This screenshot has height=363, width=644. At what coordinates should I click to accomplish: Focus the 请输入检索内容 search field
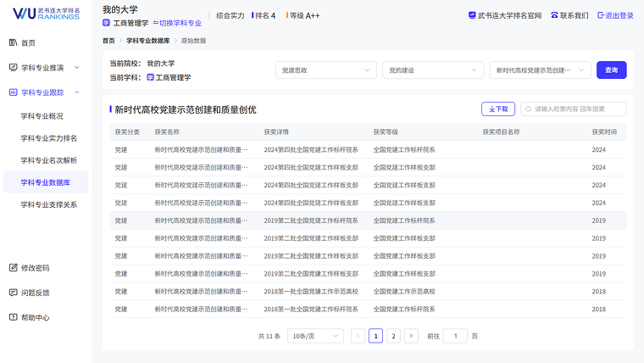point(574,109)
